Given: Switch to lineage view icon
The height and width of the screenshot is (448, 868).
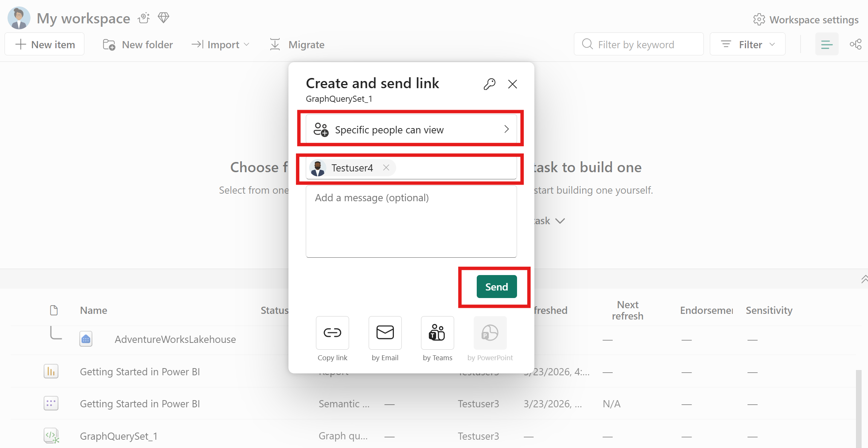Looking at the screenshot, I should [855, 44].
